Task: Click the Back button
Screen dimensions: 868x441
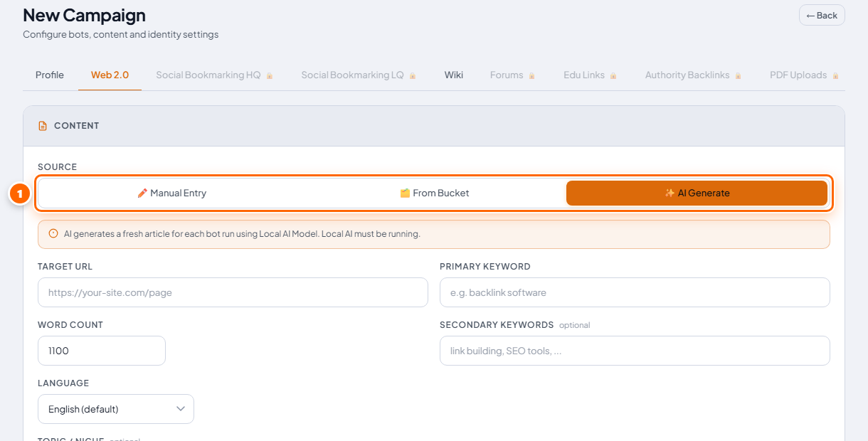Action: point(822,16)
